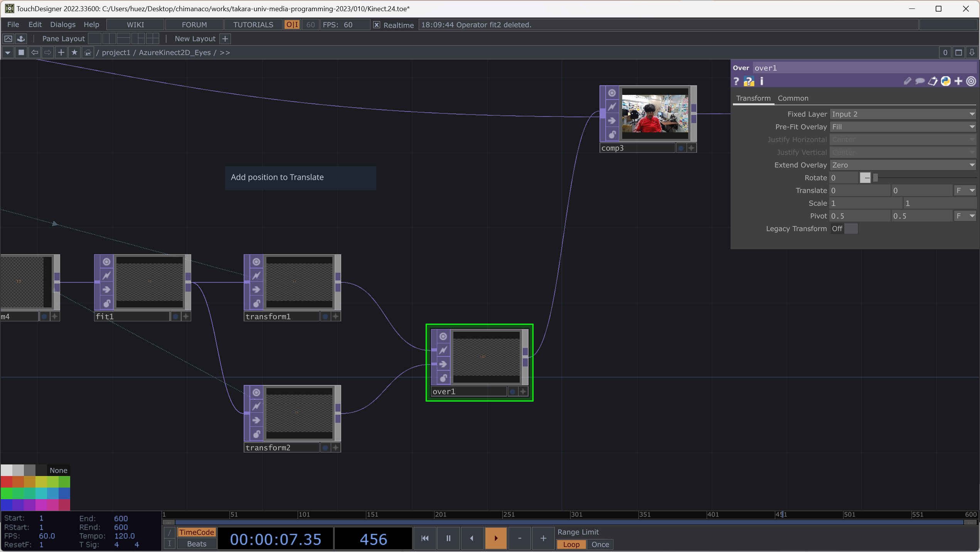Image resolution: width=980 pixels, height=552 pixels.
Task: Open the Fixed Layer dropdown
Action: tap(902, 114)
